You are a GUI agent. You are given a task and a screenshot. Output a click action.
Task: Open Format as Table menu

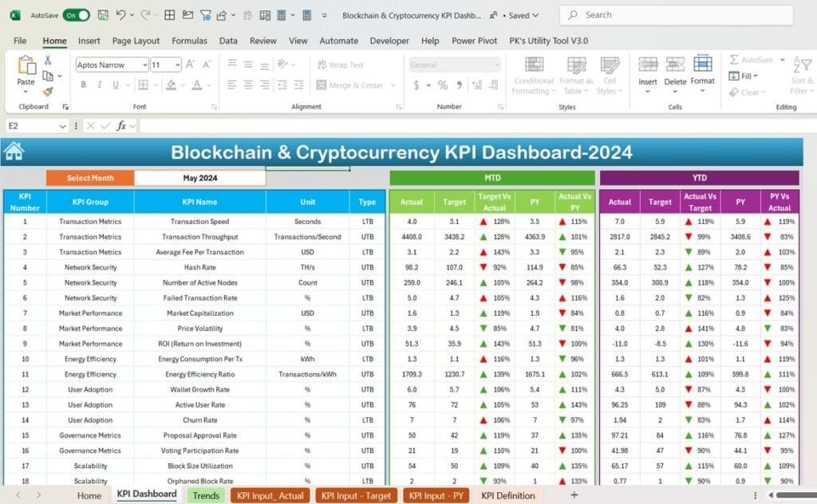(x=576, y=76)
